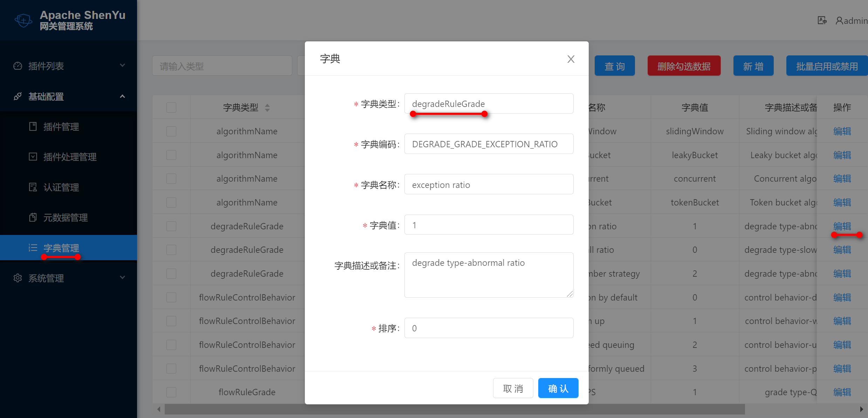Toggle the select-all checkbox in table header
868x418 pixels.
(171, 107)
